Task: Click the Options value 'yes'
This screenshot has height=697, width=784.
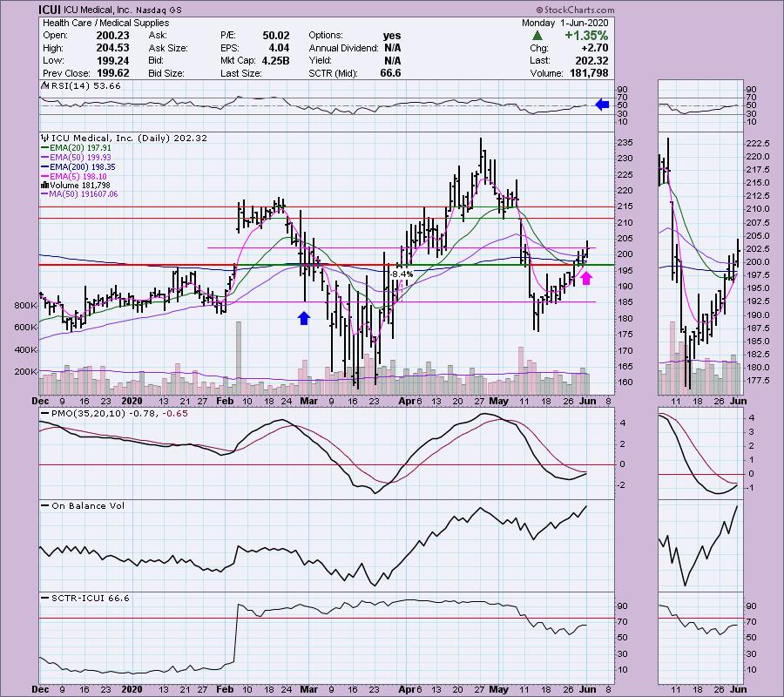Action: [392, 36]
